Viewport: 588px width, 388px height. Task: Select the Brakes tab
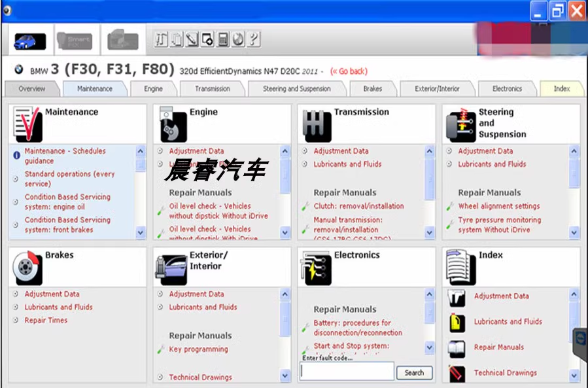373,89
